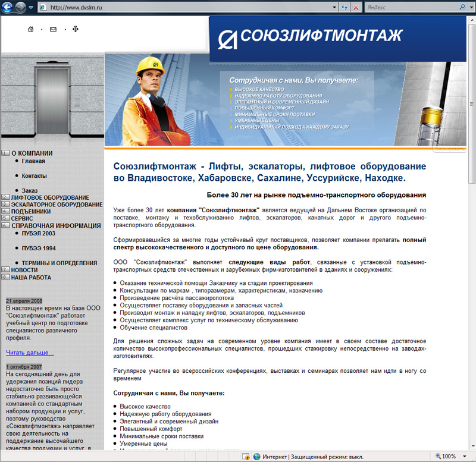
Task: Open the НАША РАБОТА menu section
Action: pyautogui.click(x=31, y=277)
